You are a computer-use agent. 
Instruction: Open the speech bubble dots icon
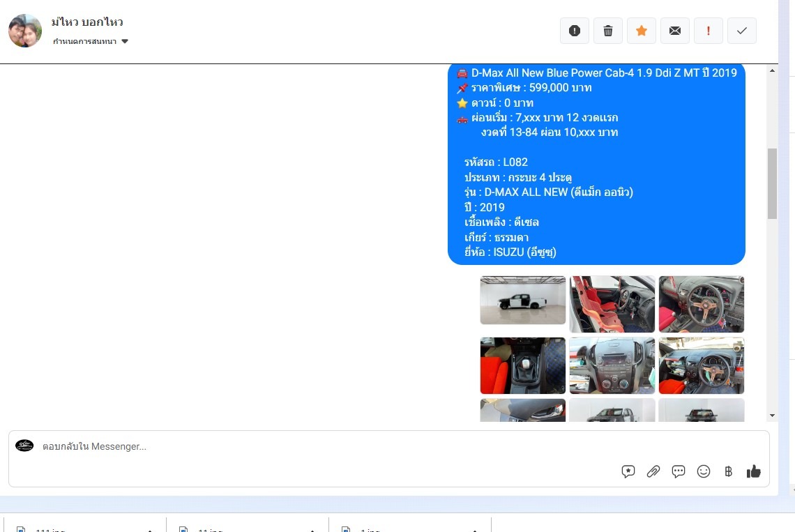(x=679, y=471)
